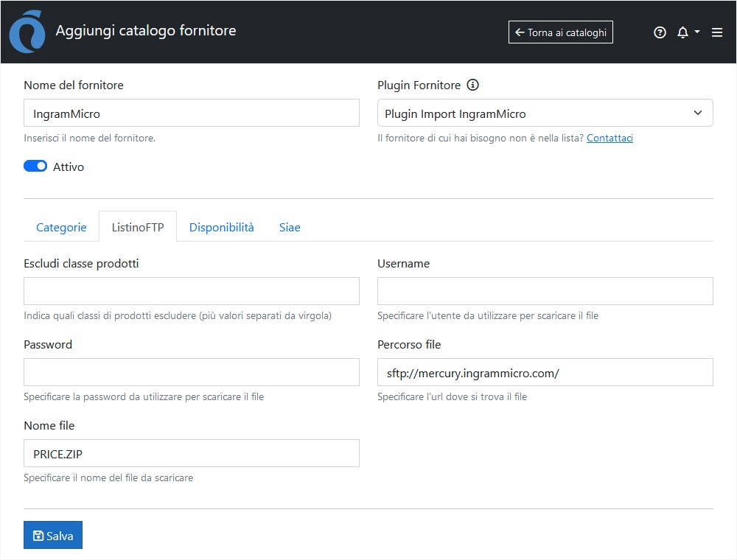Click the app logo in header
Screen dimensions: 737x560
27,32
